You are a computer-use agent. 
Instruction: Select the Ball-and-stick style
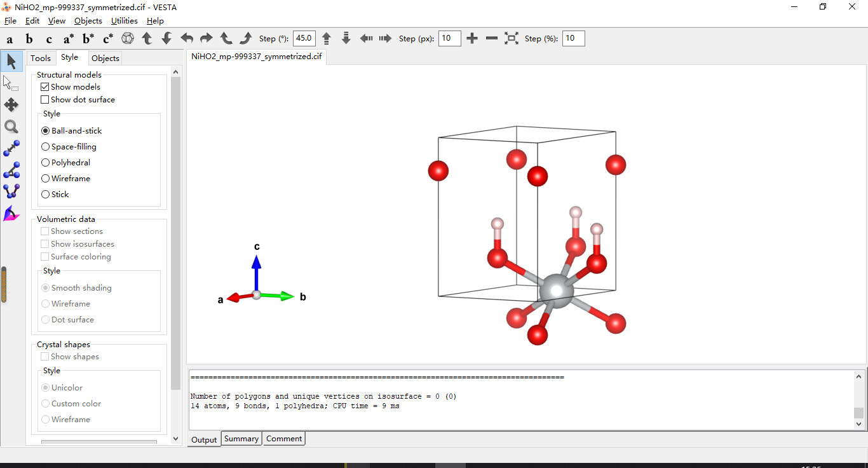(72, 131)
